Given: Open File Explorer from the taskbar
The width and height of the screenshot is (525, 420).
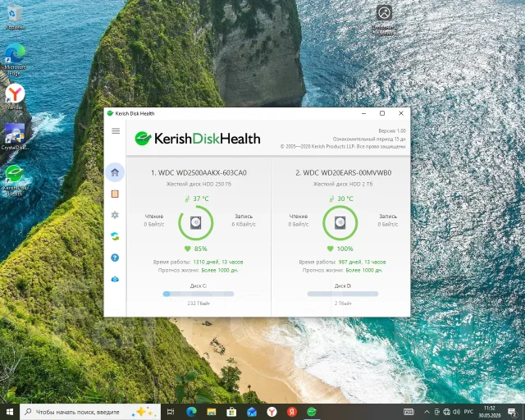Looking at the screenshot, I should tap(212, 412).
